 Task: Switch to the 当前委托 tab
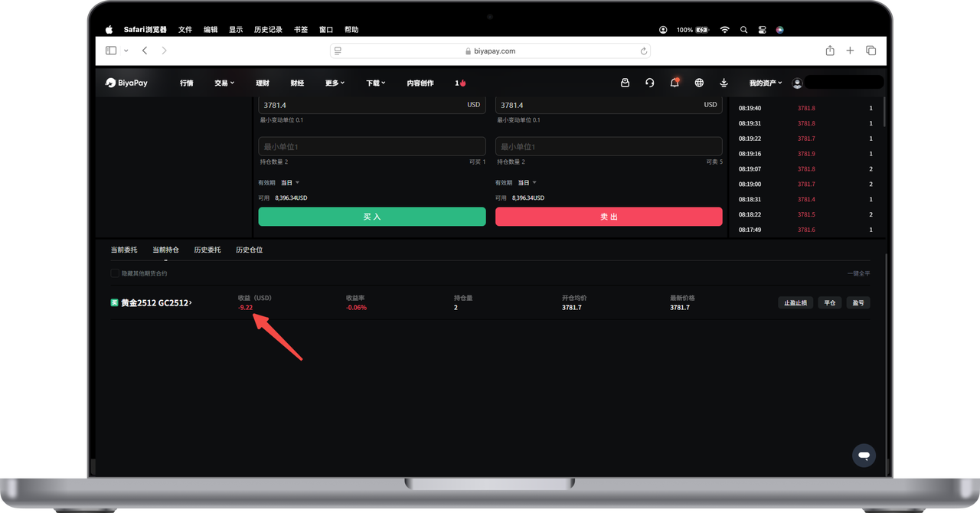pyautogui.click(x=124, y=250)
